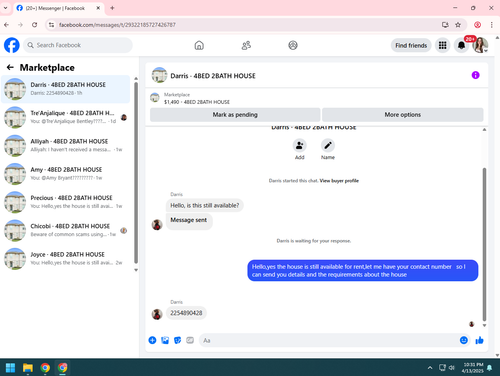Go back with the Marketplace arrow
Screen dimensions: 500x376
pos(10,67)
